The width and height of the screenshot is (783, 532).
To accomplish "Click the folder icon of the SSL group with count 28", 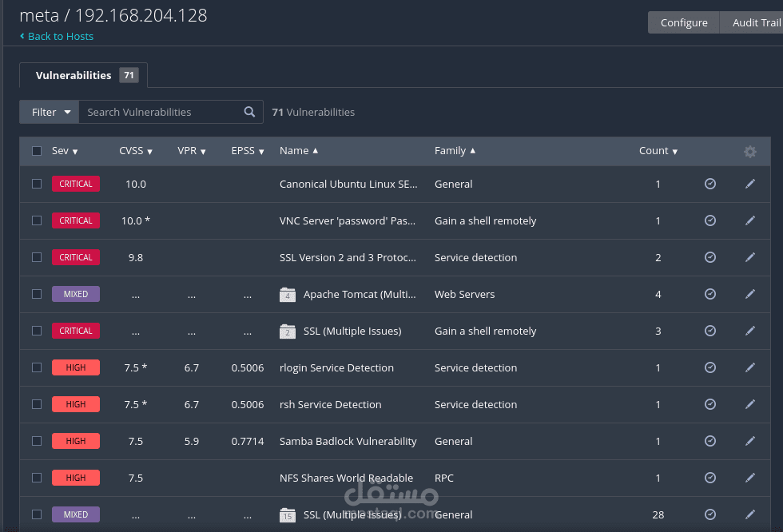I will (x=288, y=515).
